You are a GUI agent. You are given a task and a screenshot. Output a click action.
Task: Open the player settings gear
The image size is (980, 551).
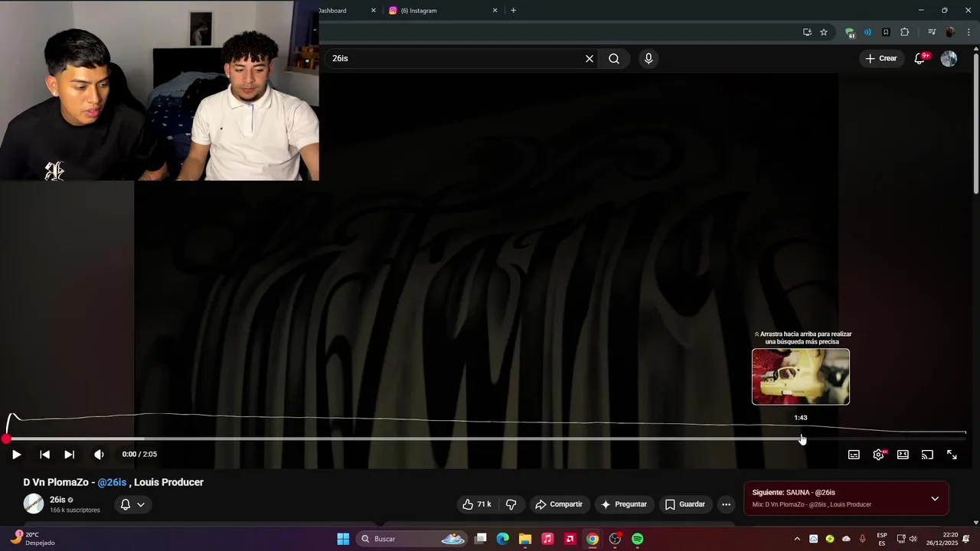878,455
